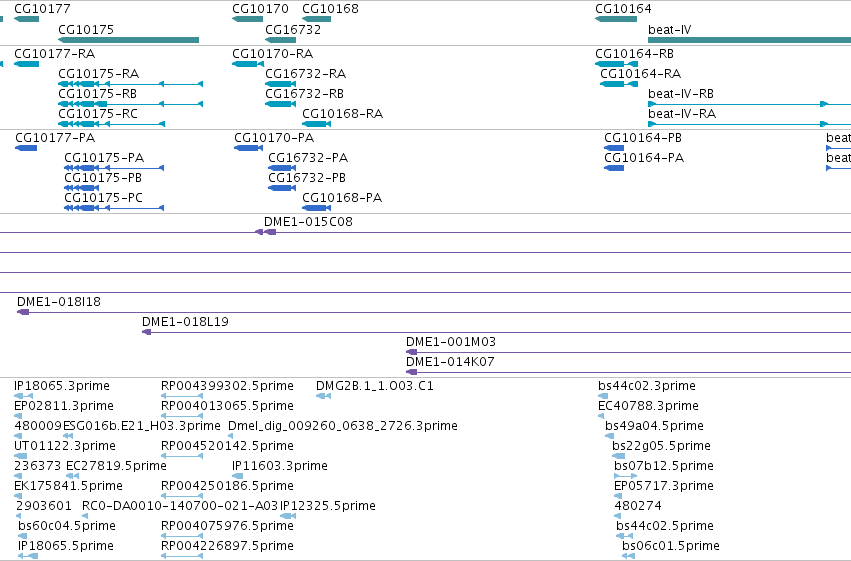Screen dimensions: 851x561
Task: Click the RP004520142.5prime EST label
Action: point(227,447)
